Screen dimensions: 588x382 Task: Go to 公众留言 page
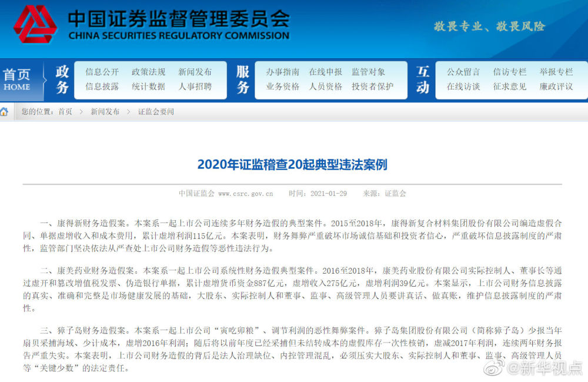[x=463, y=72]
